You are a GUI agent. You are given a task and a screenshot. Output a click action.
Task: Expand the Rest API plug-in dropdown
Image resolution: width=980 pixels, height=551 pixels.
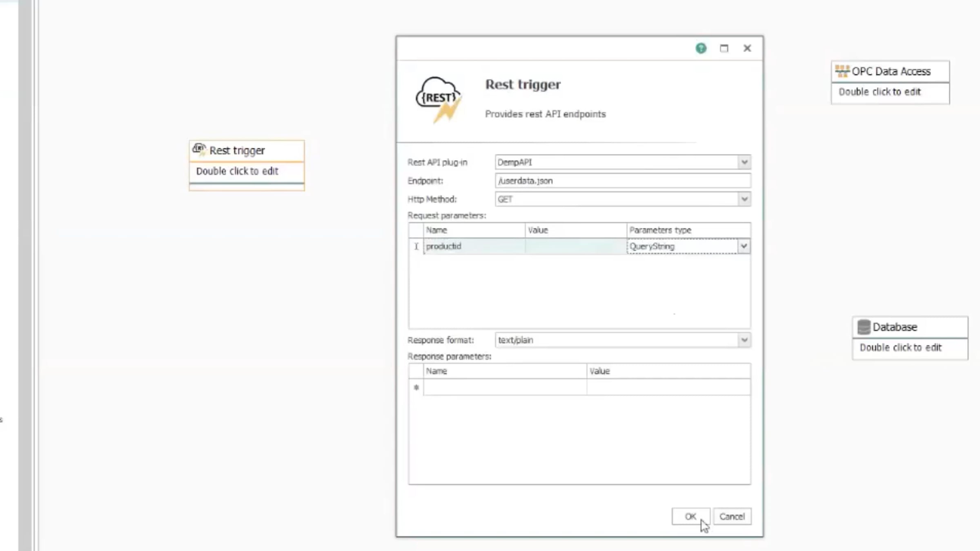tap(744, 162)
